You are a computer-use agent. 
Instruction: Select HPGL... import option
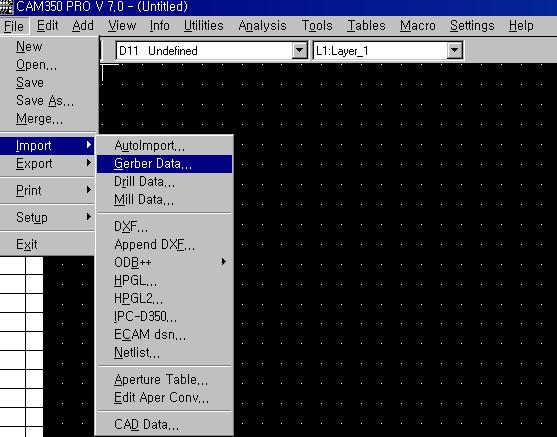click(x=164, y=281)
